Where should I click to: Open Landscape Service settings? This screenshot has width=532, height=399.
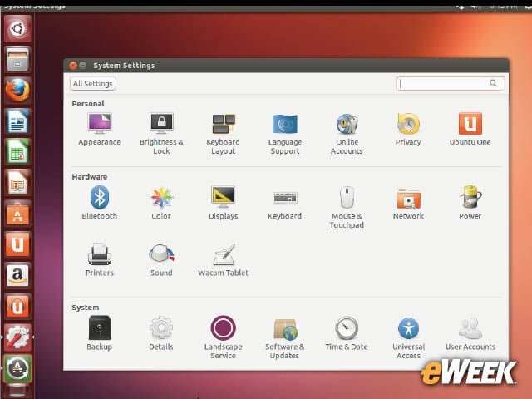224,337
